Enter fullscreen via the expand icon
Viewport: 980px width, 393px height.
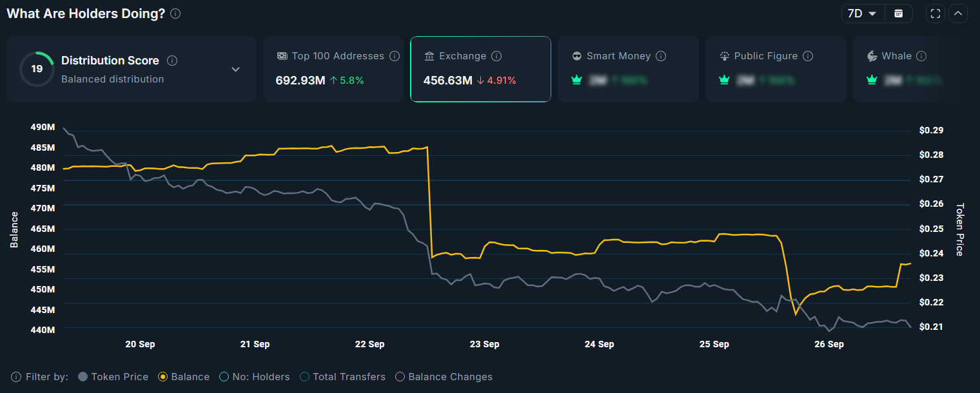(x=935, y=13)
